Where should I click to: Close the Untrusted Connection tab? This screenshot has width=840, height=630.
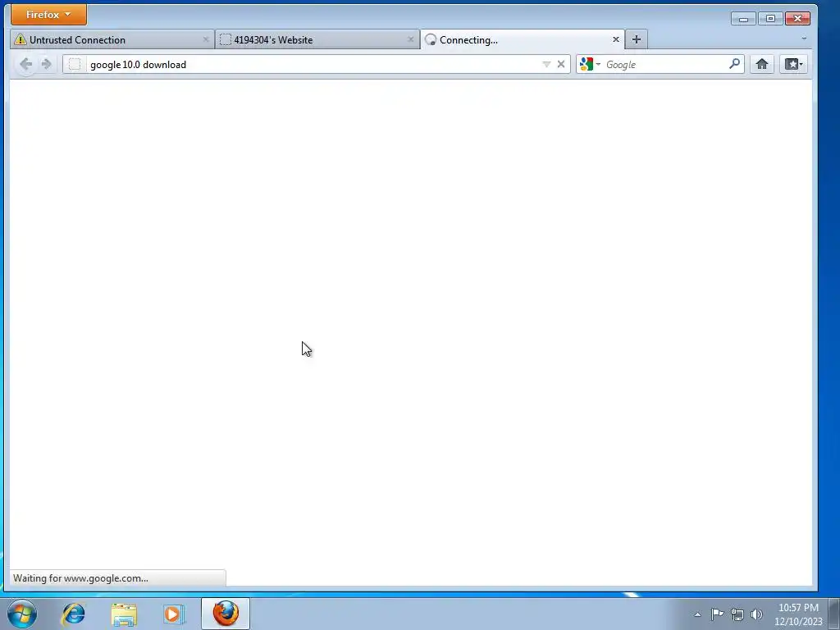[206, 39]
